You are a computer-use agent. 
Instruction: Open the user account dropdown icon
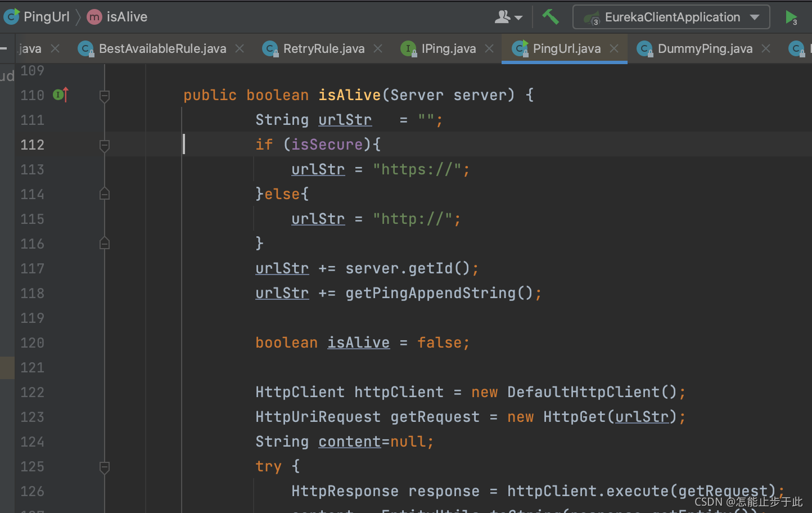pos(508,17)
